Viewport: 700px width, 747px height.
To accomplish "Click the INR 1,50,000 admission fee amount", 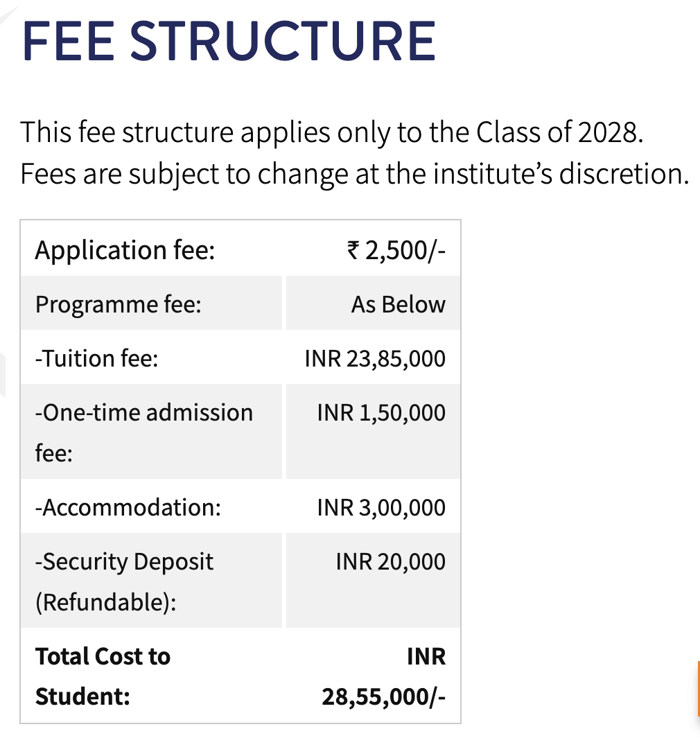I will (x=381, y=413).
